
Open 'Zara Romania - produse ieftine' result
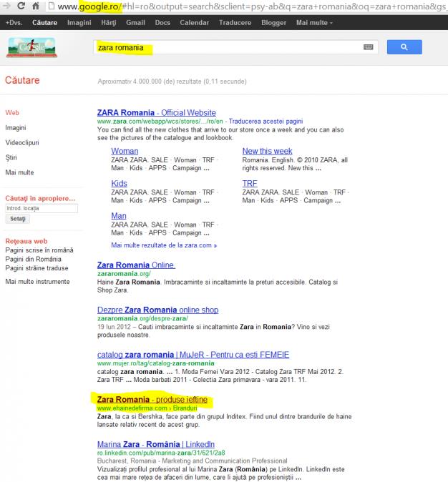pos(152,400)
